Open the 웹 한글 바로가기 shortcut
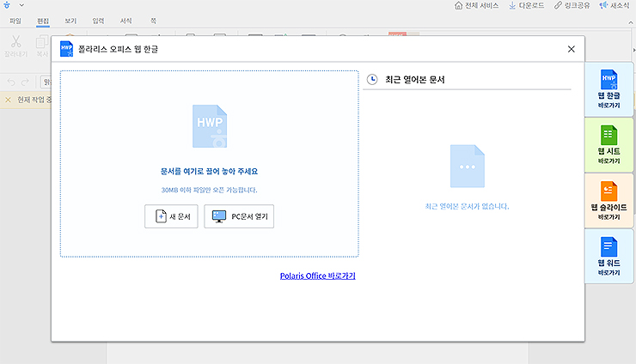This screenshot has width=636, height=364. [x=608, y=89]
